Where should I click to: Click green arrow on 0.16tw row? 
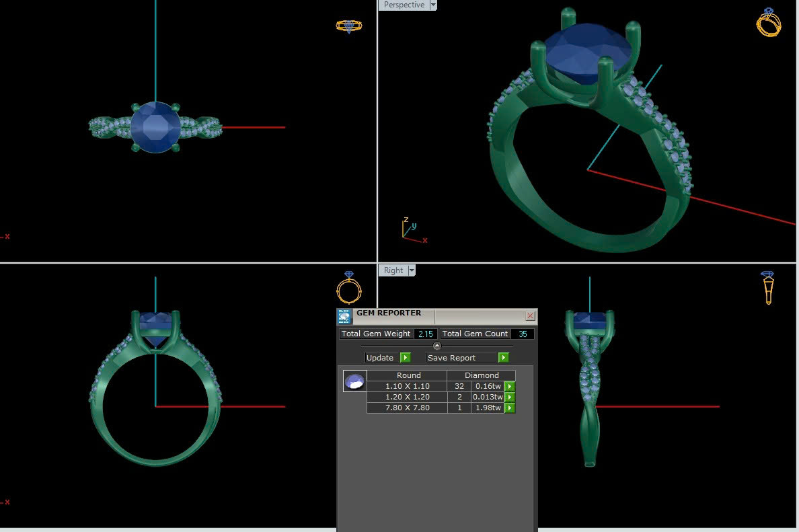pyautogui.click(x=510, y=387)
